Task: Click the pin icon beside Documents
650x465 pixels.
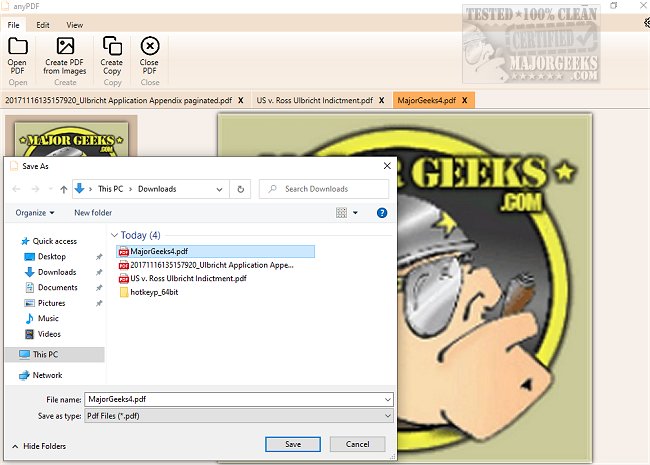Action: pyautogui.click(x=99, y=288)
